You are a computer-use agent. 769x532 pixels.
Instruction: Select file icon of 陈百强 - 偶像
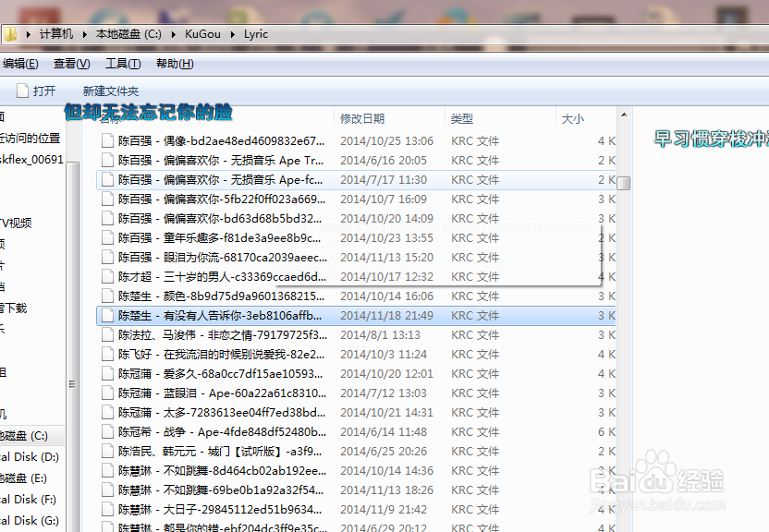107,141
